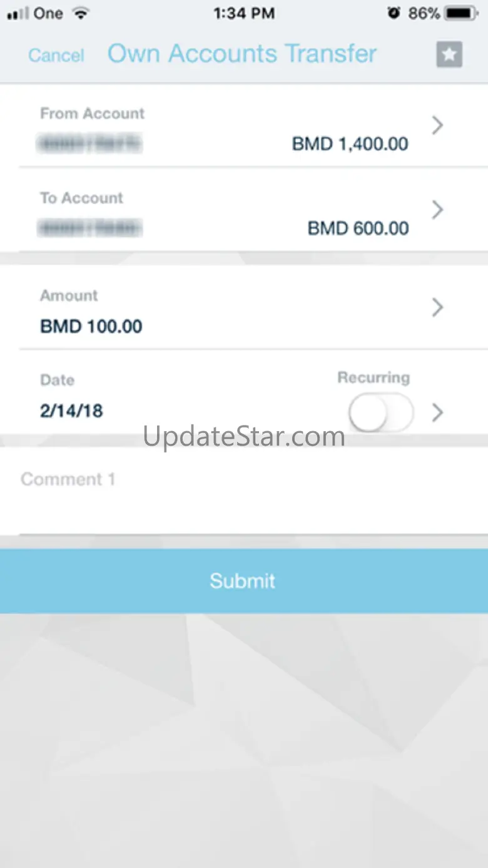Tap the To Account BMD 600.00 balance
This screenshot has height=868, width=488.
tap(358, 228)
